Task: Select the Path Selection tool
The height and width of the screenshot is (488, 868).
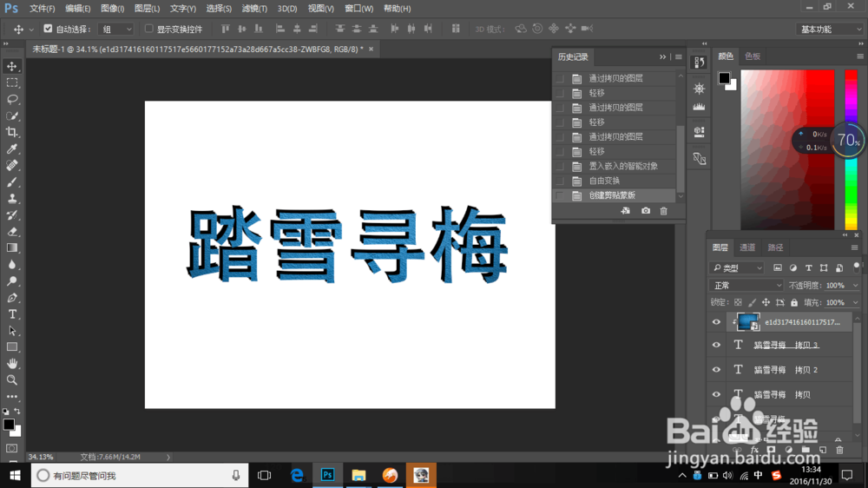Action: pos(11,331)
